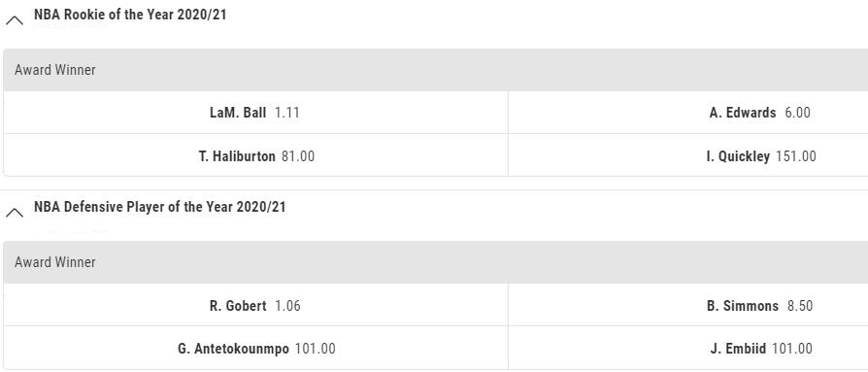This screenshot has height=372, width=868.
Task: Bet on LaM. Ball at 1.11
Action: point(255,113)
